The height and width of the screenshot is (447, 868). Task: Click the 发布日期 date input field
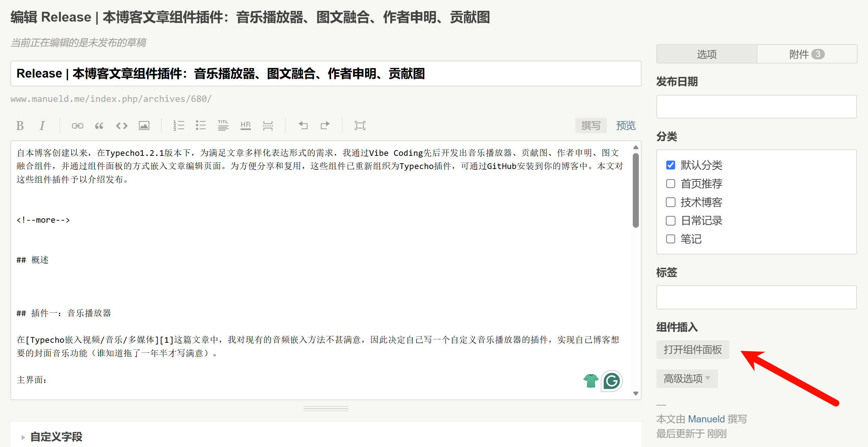coord(756,107)
